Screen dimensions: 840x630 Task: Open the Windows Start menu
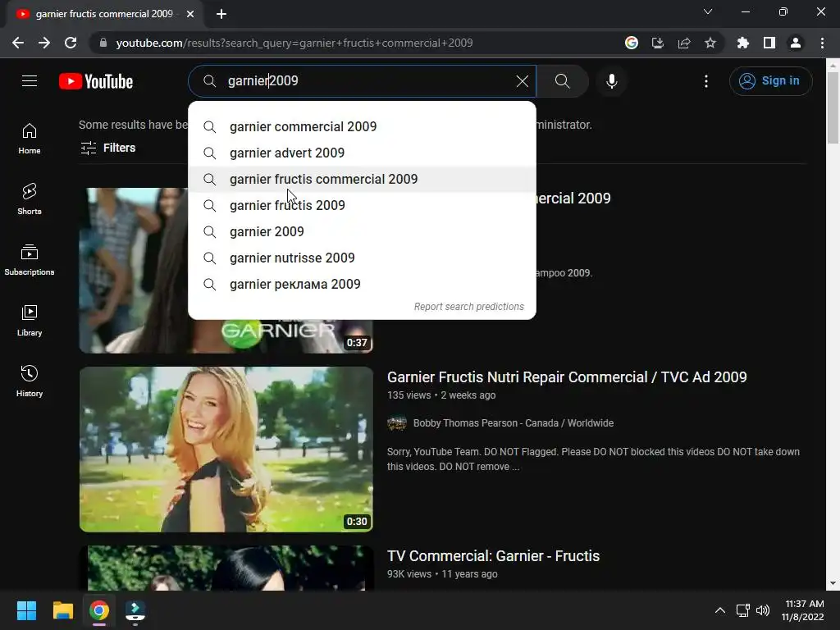26,610
